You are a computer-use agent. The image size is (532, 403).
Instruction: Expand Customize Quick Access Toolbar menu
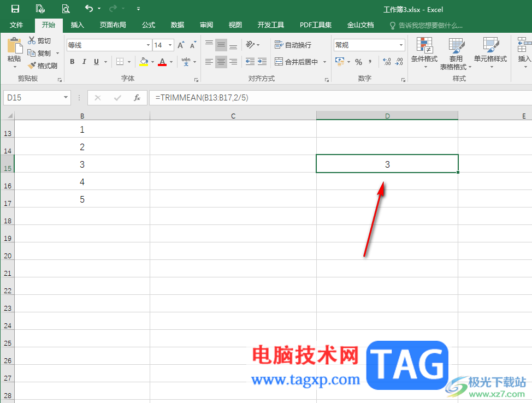(138, 9)
